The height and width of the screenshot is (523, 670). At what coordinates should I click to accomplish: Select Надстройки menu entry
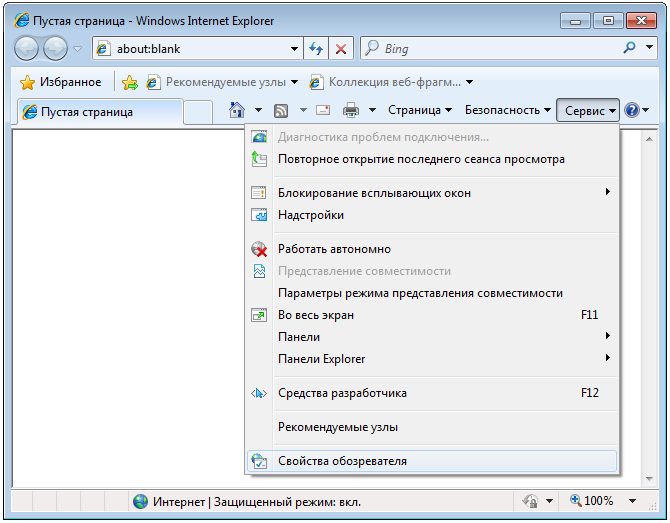(x=432, y=215)
